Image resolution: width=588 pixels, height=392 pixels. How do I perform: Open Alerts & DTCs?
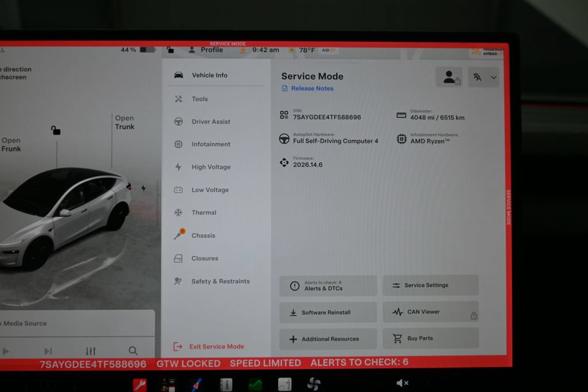[328, 286]
